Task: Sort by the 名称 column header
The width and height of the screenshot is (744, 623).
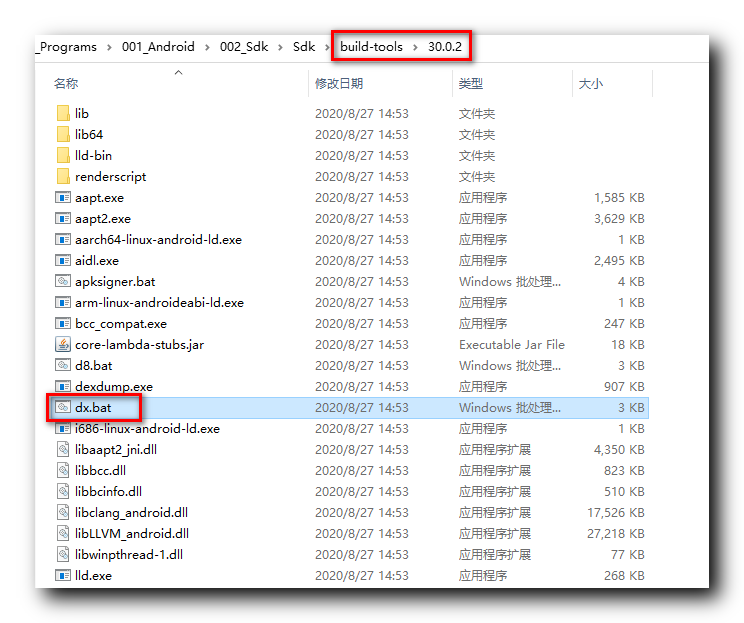Action: point(65,84)
